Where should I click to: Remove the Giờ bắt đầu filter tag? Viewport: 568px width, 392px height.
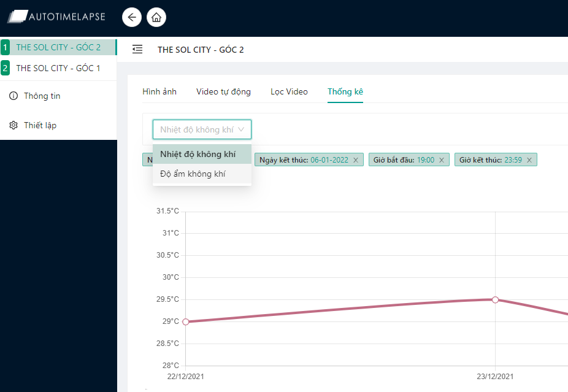(x=442, y=160)
